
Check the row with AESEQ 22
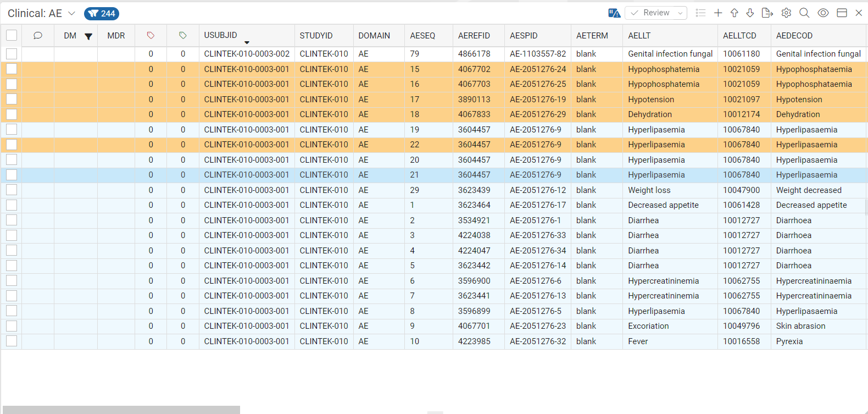(x=12, y=145)
